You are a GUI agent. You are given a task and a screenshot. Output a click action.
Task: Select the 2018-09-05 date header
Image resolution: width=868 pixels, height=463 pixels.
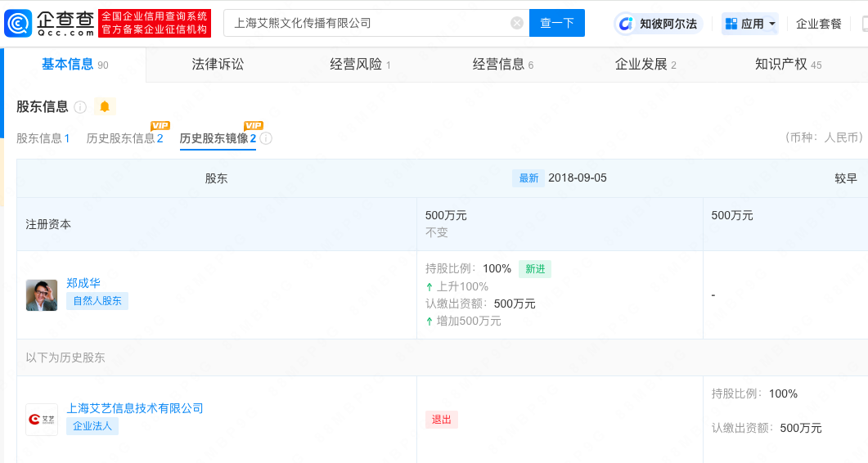tap(578, 178)
